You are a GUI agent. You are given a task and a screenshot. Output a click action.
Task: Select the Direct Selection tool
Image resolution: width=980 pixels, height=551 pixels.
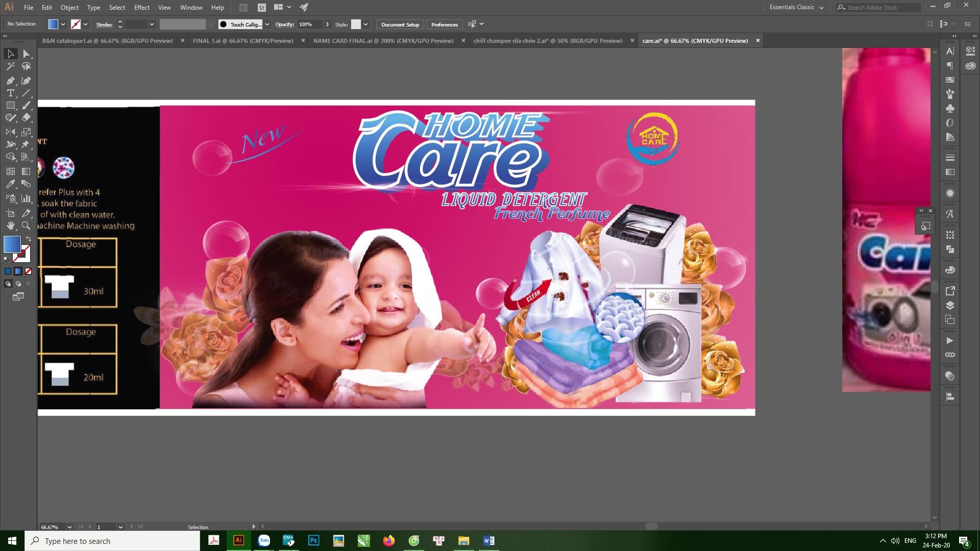point(27,54)
